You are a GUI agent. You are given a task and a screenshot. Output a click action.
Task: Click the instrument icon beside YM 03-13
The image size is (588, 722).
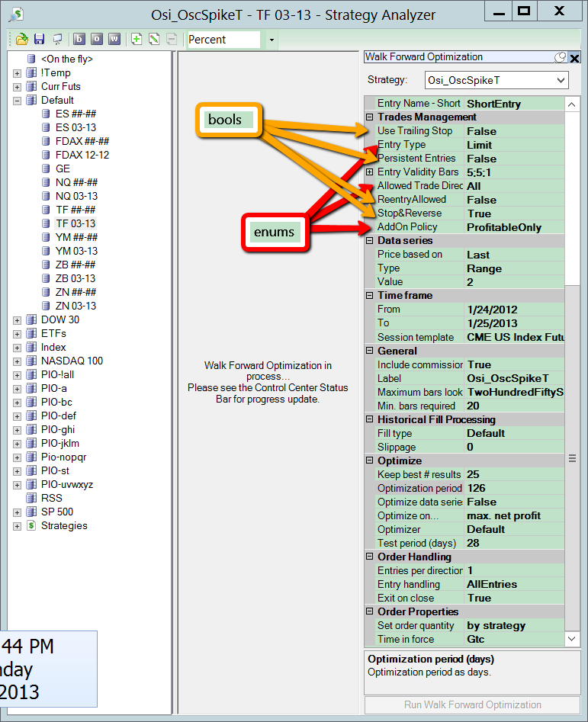pos(46,251)
